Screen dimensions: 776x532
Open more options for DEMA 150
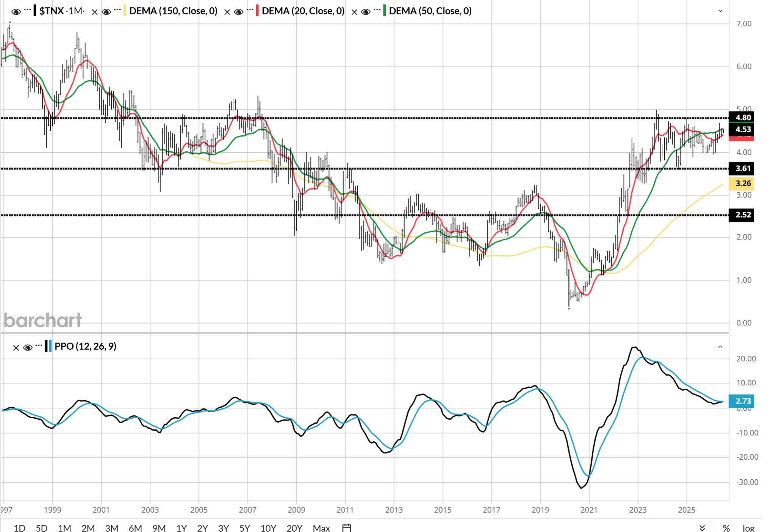[x=117, y=10]
